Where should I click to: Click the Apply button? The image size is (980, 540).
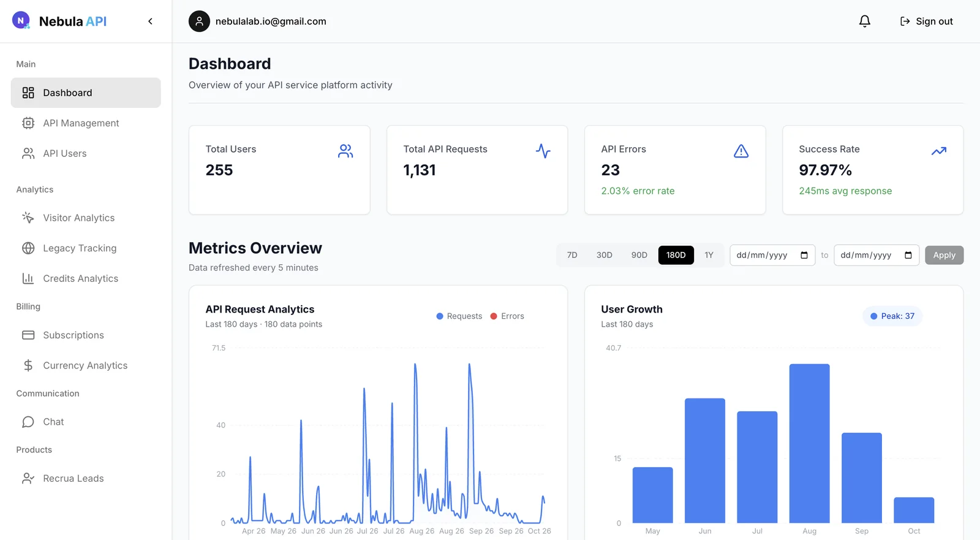[x=944, y=255]
